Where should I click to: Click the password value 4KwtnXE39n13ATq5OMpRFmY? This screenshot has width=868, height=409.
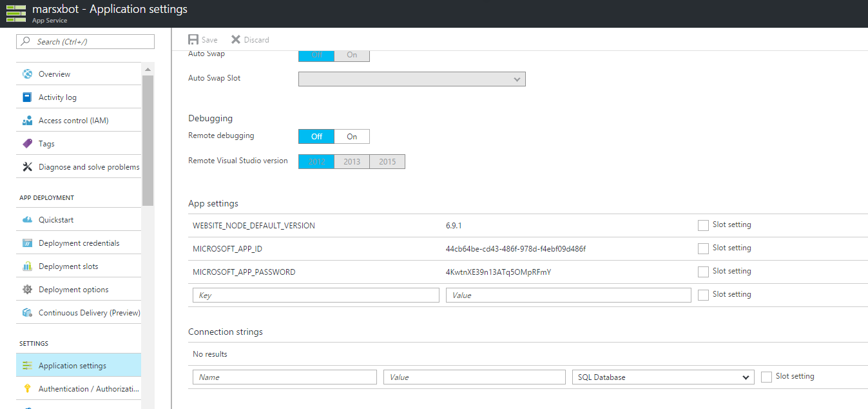tap(498, 272)
